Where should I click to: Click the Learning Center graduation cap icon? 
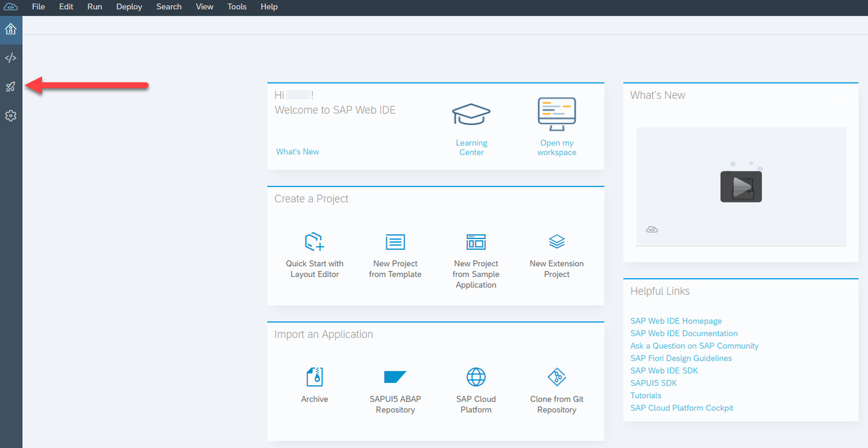[471, 114]
